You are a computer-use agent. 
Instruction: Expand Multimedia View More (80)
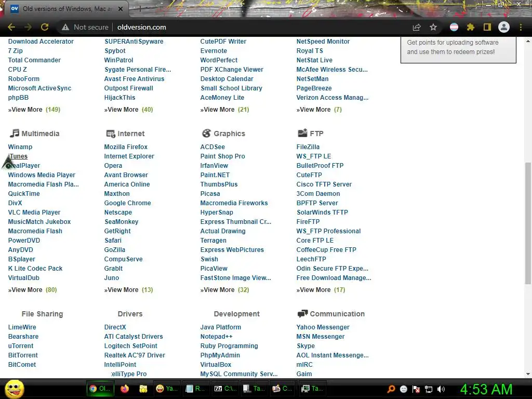(x=33, y=290)
